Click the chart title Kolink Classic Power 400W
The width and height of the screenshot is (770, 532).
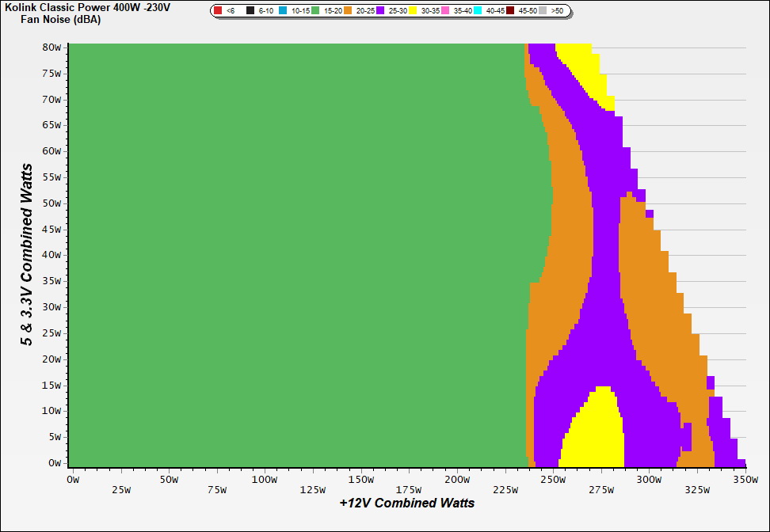point(87,7)
